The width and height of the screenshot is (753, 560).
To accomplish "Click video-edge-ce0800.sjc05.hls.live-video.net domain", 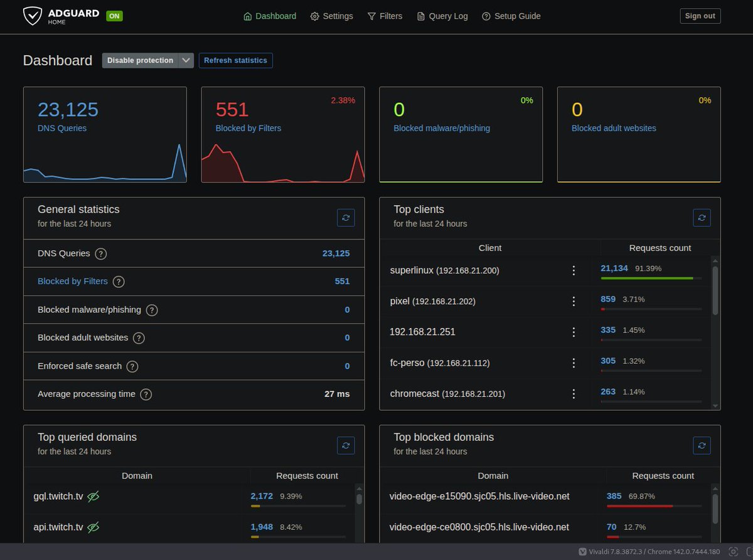I will tap(479, 527).
